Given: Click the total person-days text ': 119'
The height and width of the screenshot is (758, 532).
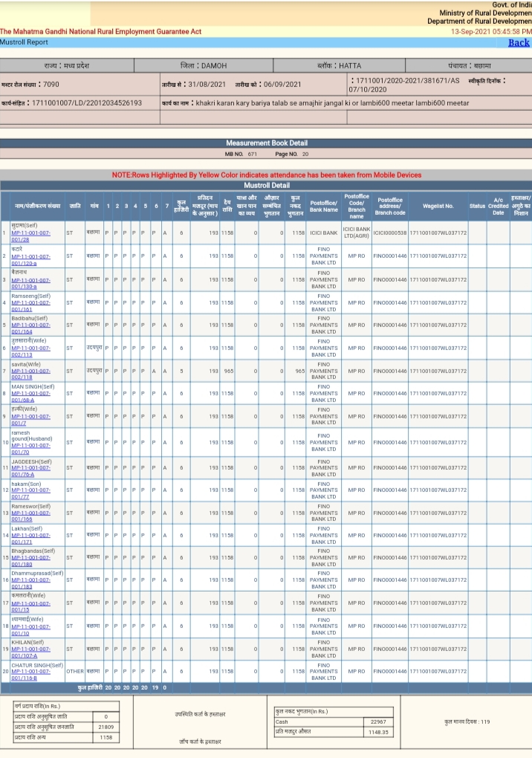Looking at the screenshot, I should tap(484, 722).
